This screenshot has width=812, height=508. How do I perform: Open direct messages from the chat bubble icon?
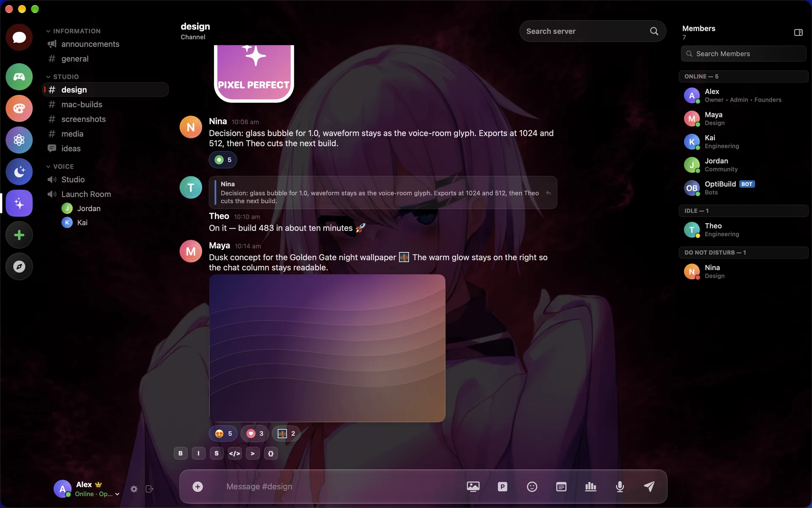(19, 37)
